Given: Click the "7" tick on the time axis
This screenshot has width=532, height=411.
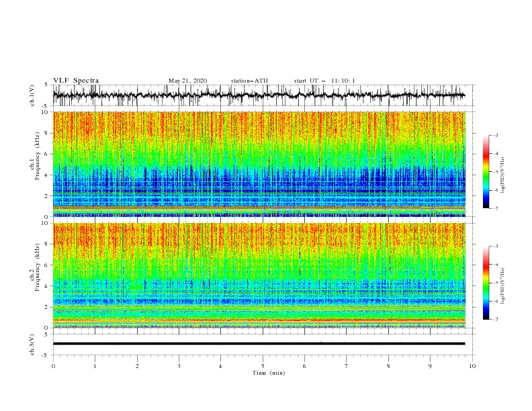Looking at the screenshot, I should pyautogui.click(x=347, y=366).
